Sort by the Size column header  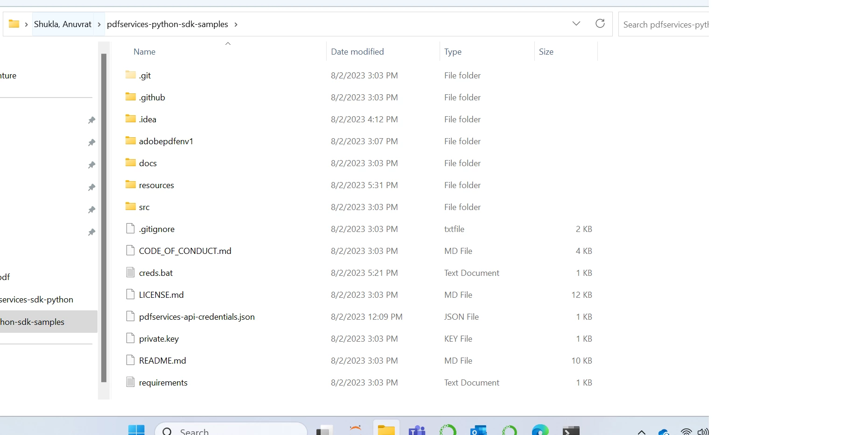(546, 51)
